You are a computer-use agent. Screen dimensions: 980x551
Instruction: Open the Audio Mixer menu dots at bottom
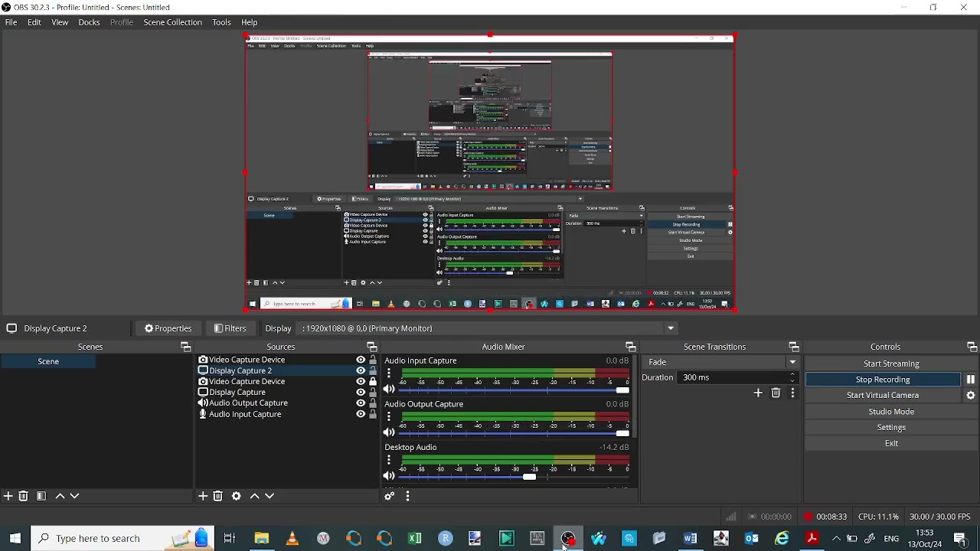coord(408,497)
